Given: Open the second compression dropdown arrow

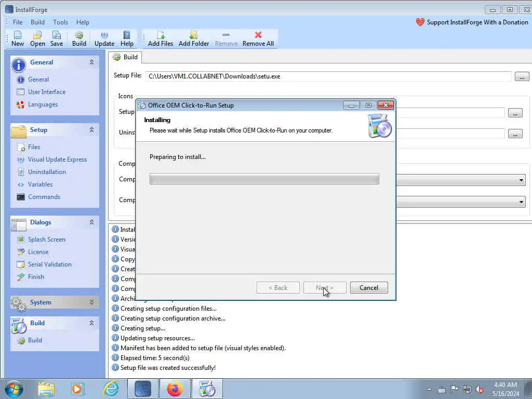Looking at the screenshot, I should [521, 202].
